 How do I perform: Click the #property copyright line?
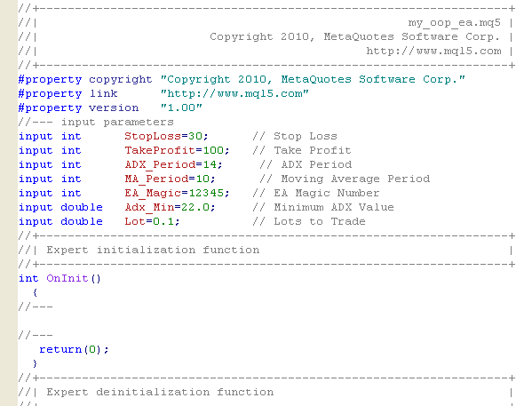[x=242, y=79]
